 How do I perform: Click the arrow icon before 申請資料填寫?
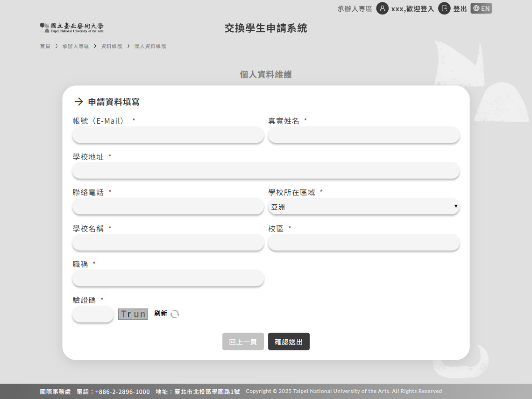78,101
